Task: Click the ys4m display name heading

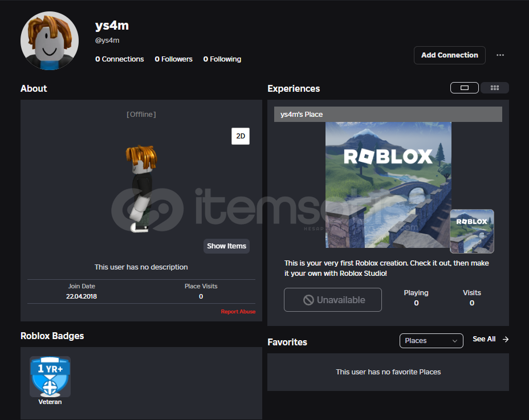Action: point(112,25)
